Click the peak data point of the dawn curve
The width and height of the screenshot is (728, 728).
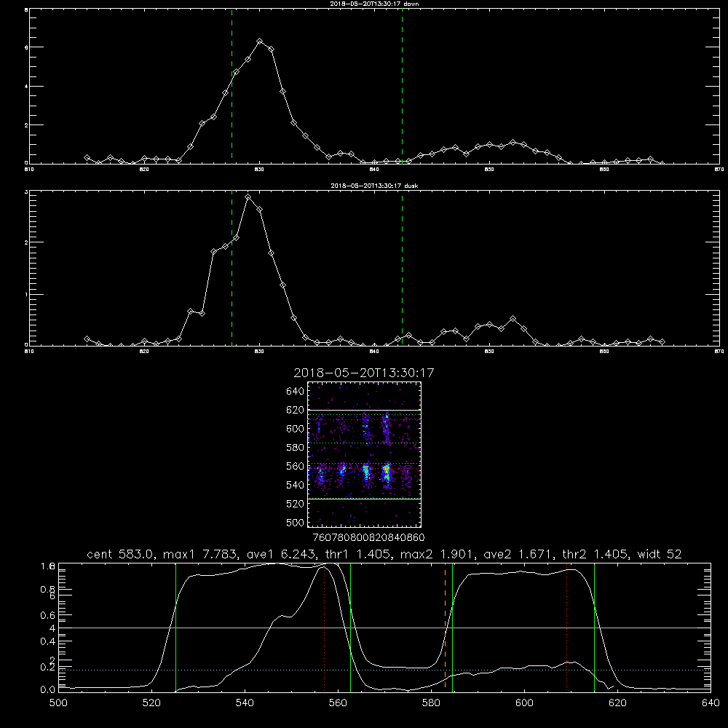pos(260,41)
